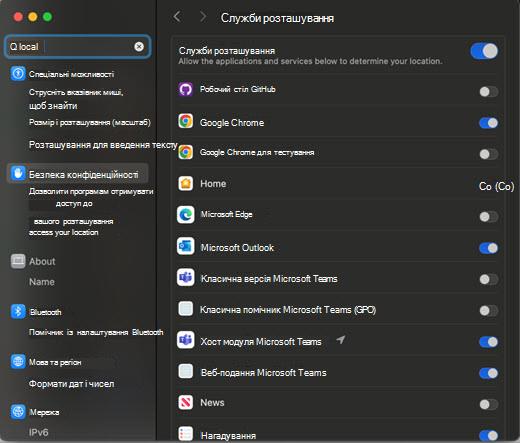Enable location for Робочий стіл GitHub
The width and height of the screenshot is (520, 443).
(489, 91)
